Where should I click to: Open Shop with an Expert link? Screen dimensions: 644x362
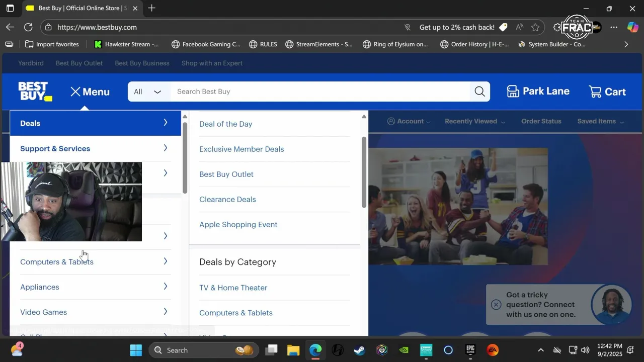(x=212, y=63)
